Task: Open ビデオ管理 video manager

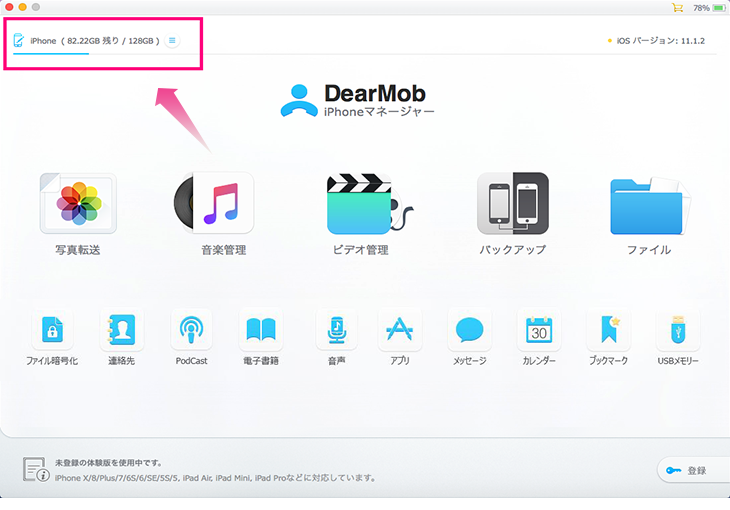Action: point(370,204)
